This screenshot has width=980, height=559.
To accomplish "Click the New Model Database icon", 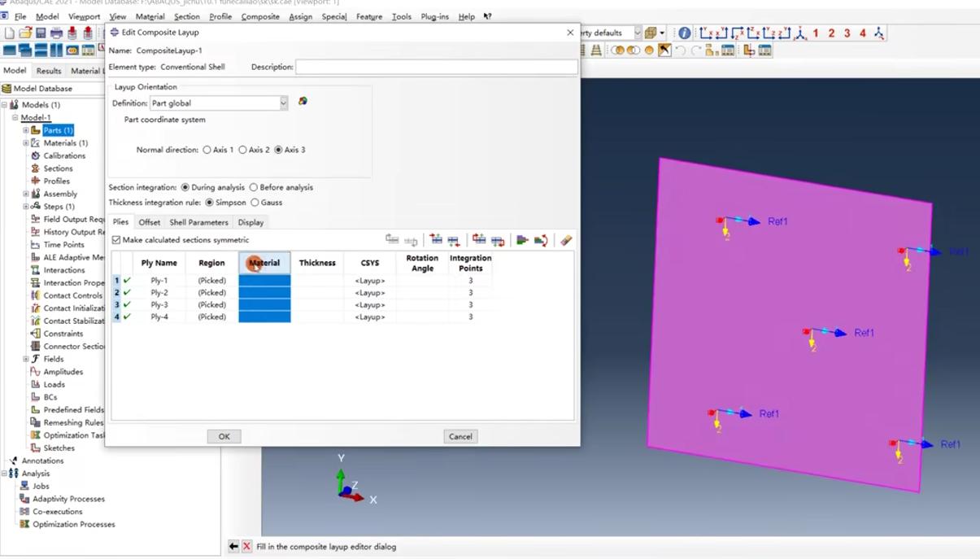I will pos(10,33).
